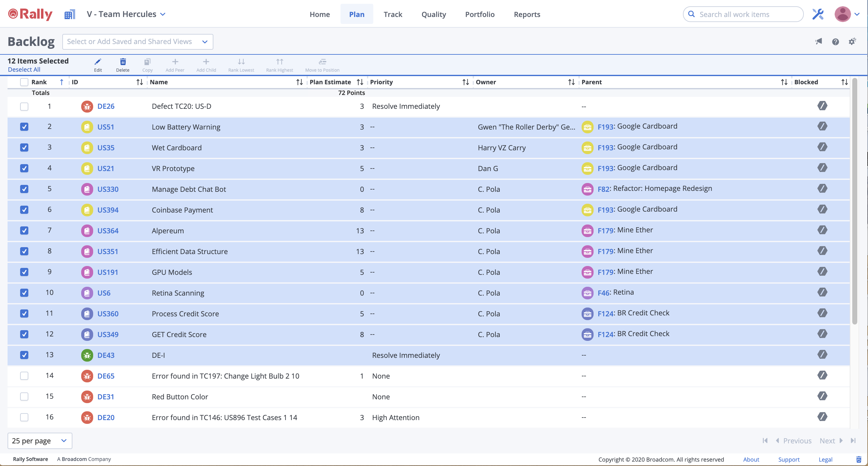Copy the selected work items
Image resolution: width=868 pixels, height=466 pixels.
pos(147,64)
